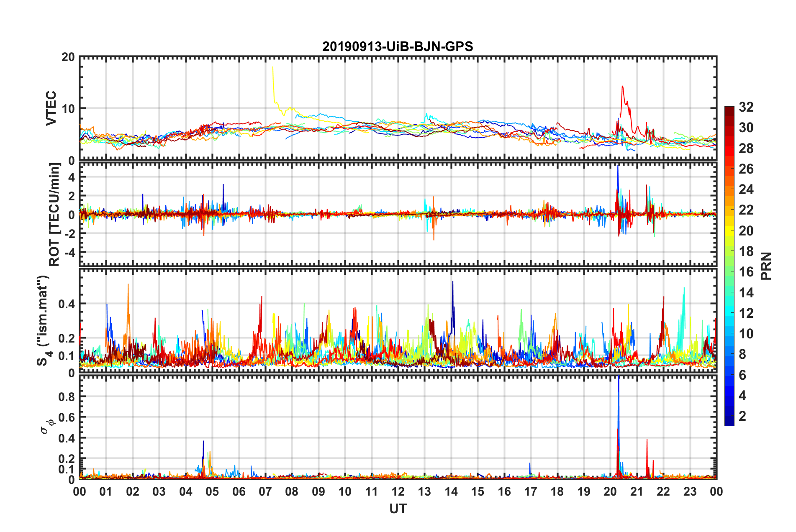796x532 pixels.
Task: Click UT axis hour tick 02
Action: 133,491
